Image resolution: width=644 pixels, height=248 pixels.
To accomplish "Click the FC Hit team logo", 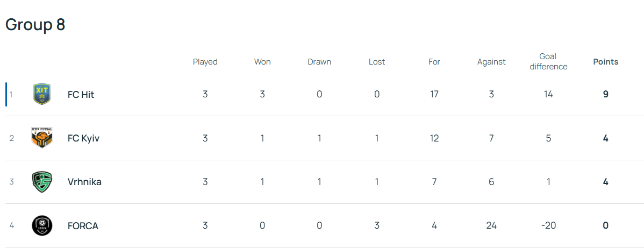I will [42, 94].
